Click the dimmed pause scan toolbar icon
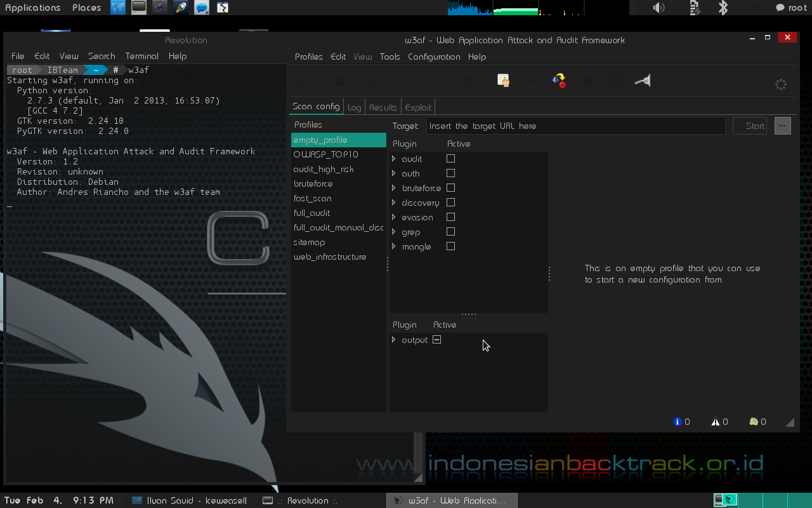The width and height of the screenshot is (812, 508). pos(431,81)
